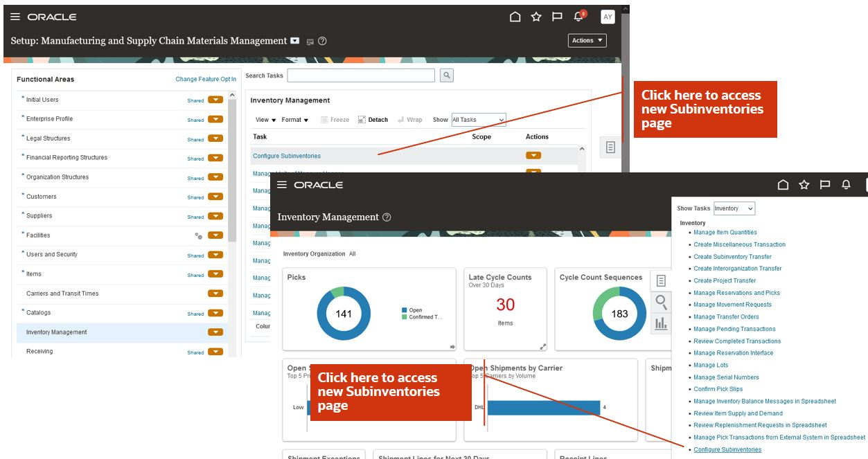The height and width of the screenshot is (459, 868).
Task: Click the Configure Subinventories task link
Action: pyautogui.click(x=288, y=157)
